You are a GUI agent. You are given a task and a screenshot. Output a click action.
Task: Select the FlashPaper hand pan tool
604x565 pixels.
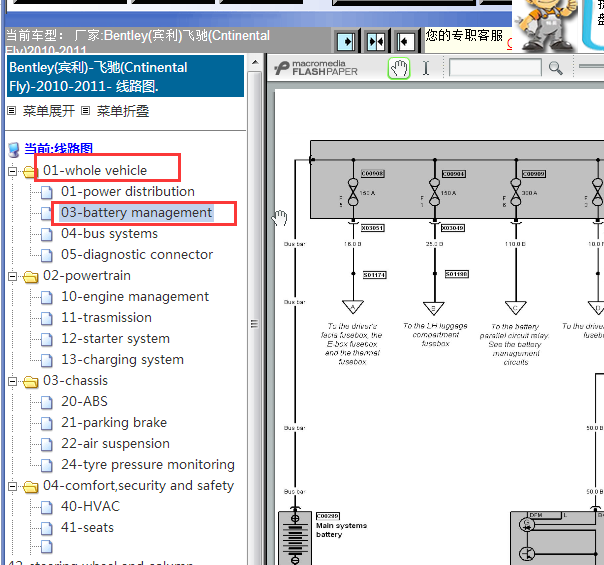(399, 69)
